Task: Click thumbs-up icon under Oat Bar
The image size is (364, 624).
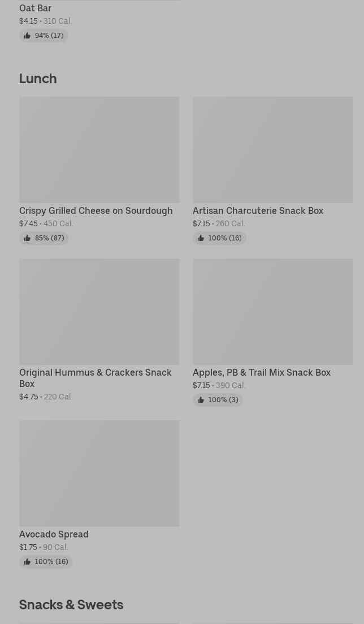Action: (27, 36)
